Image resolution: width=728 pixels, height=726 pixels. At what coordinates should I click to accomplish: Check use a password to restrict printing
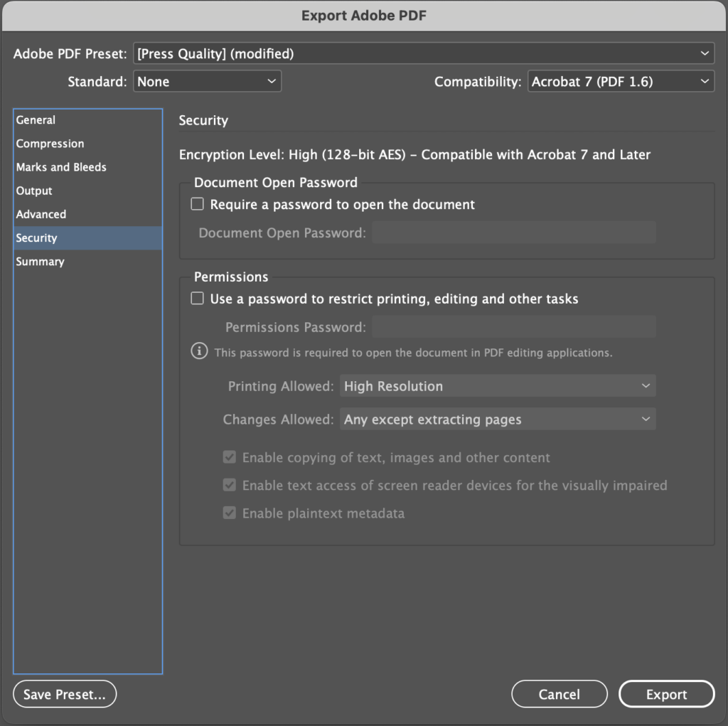coord(197,298)
